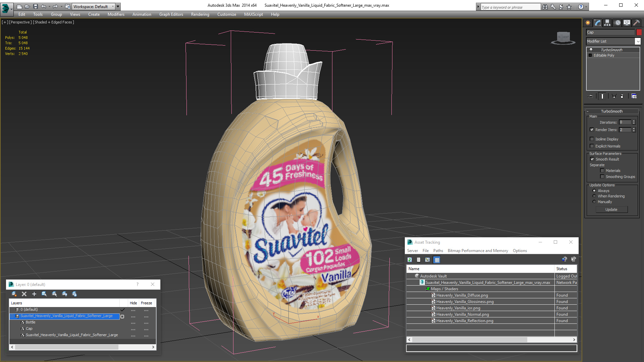Click the New Scene icon
The height and width of the screenshot is (362, 644).
click(x=19, y=6)
